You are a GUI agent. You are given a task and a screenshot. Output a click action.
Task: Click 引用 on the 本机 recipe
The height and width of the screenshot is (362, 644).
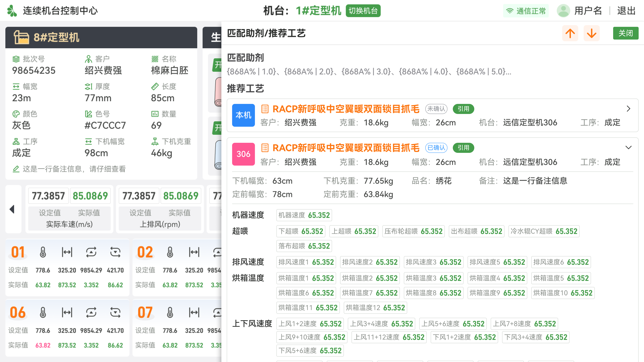click(x=463, y=109)
